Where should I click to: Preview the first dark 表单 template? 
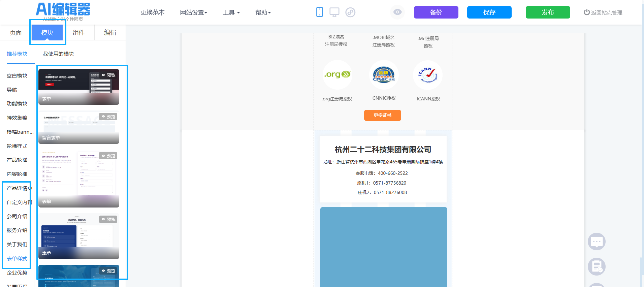[109, 75]
